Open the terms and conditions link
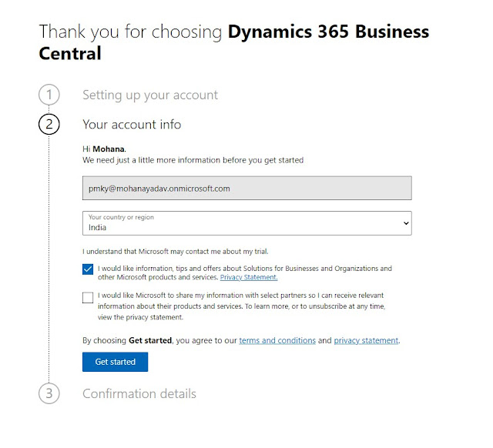The height and width of the screenshot is (448, 493). [277, 340]
